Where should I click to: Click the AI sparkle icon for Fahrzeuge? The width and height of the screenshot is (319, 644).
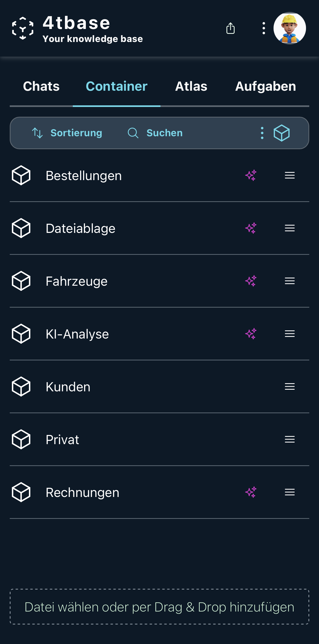tap(251, 281)
